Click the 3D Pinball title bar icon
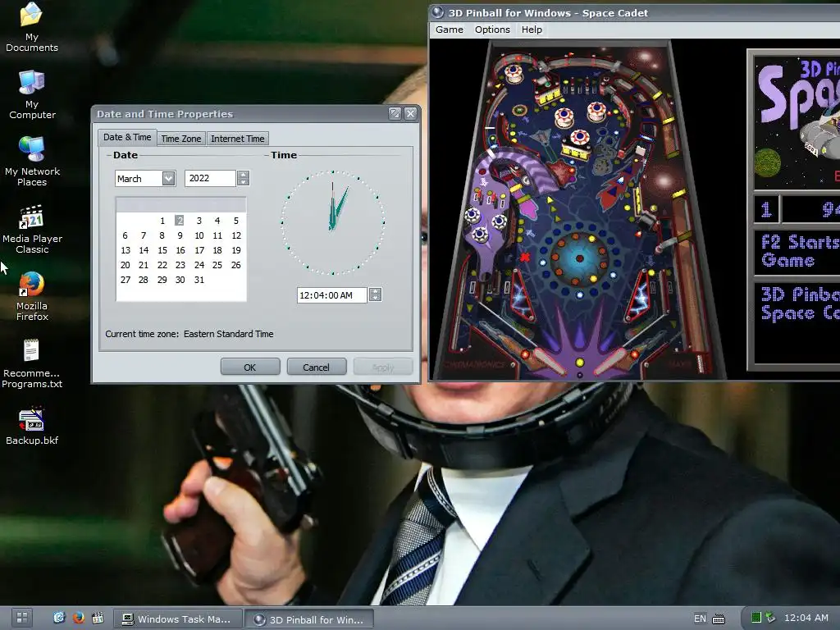 click(438, 12)
